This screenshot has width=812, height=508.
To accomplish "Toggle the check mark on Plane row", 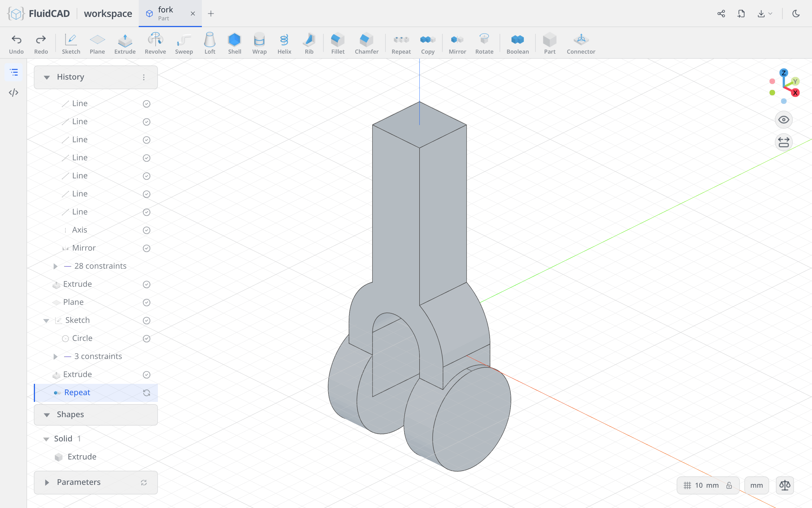I will point(146,302).
